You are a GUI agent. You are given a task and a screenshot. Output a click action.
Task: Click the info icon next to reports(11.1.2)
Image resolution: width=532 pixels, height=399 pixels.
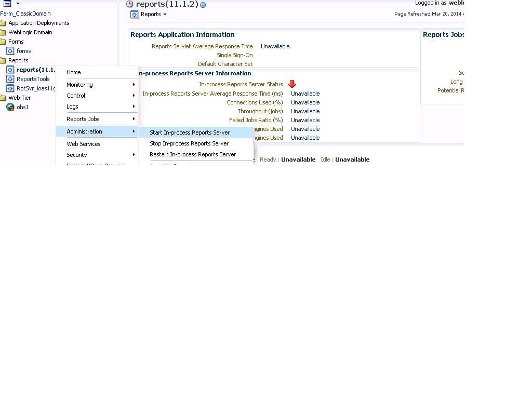tap(203, 5)
